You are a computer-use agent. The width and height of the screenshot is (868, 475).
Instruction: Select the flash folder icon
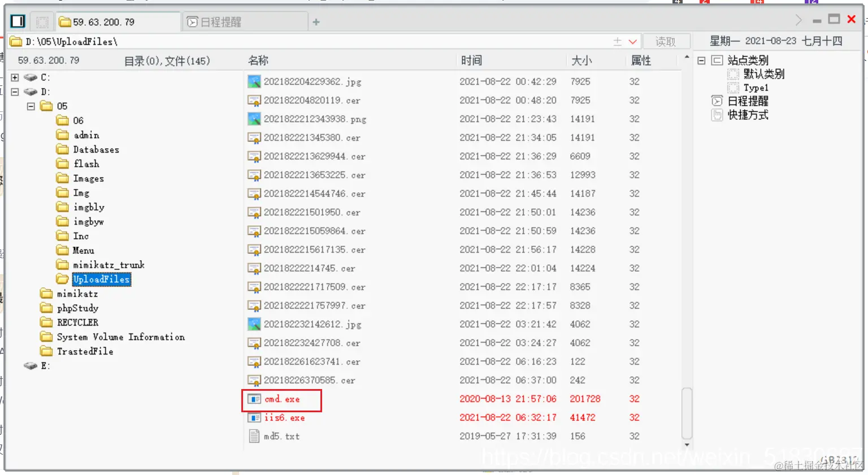pos(63,163)
